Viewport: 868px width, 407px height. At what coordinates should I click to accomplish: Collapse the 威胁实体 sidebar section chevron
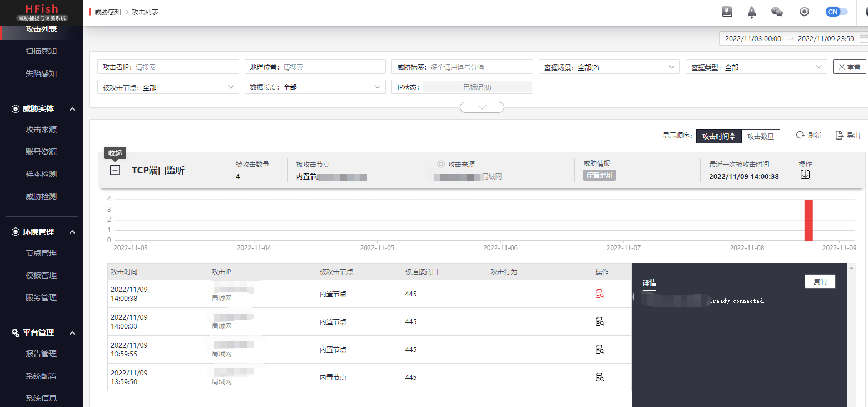coord(72,109)
